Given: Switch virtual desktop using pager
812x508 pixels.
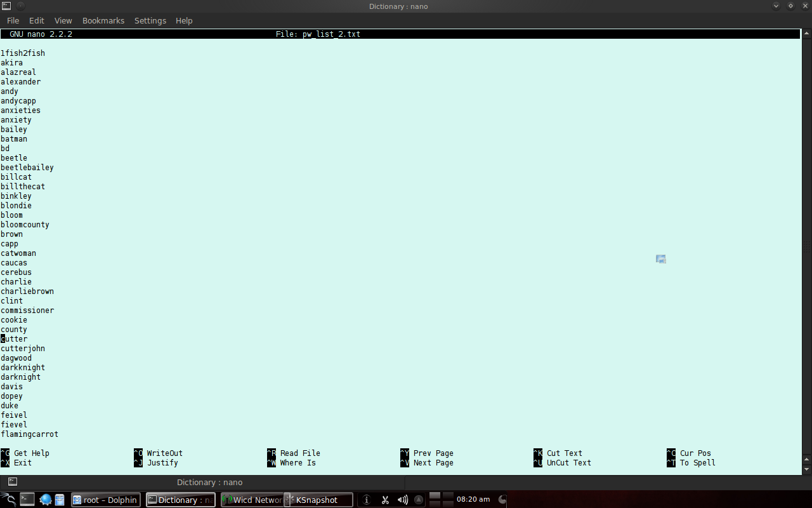Looking at the screenshot, I should click(x=442, y=499).
